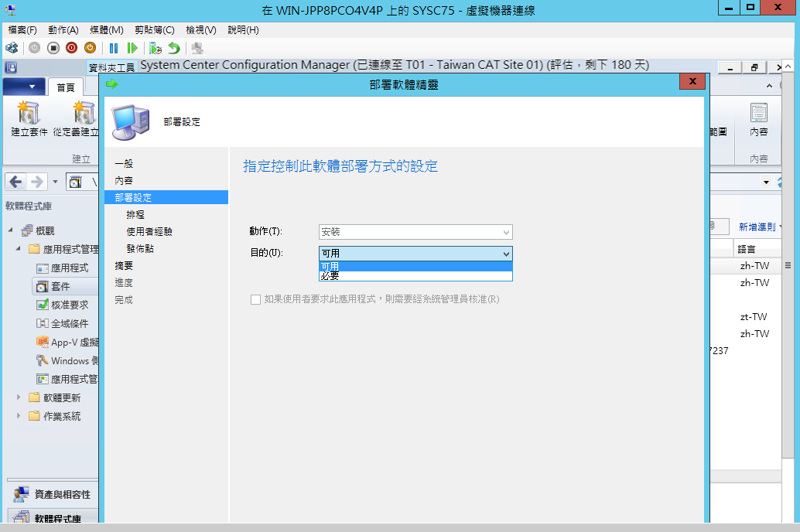Choose 可用 in the 目的 dropdown list
The height and width of the screenshot is (532, 800).
pos(415,266)
